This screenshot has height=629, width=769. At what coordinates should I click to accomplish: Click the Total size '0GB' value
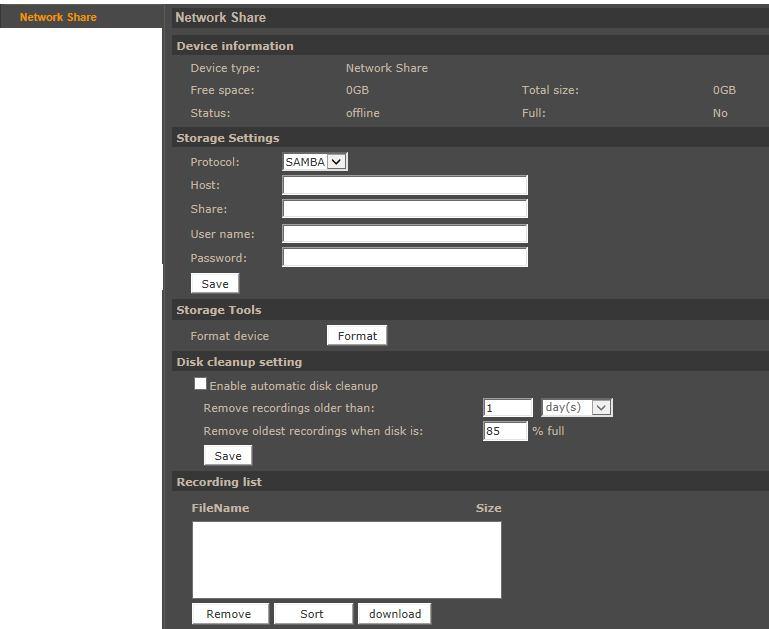[x=724, y=90]
